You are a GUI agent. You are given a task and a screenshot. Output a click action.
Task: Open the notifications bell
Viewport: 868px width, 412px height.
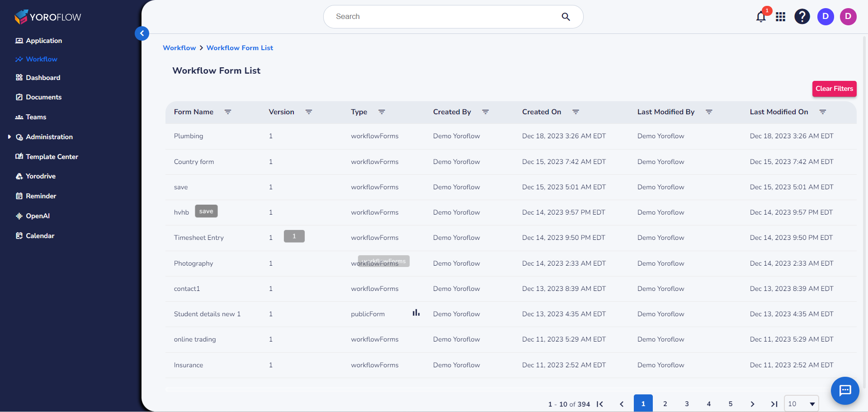(x=760, y=16)
